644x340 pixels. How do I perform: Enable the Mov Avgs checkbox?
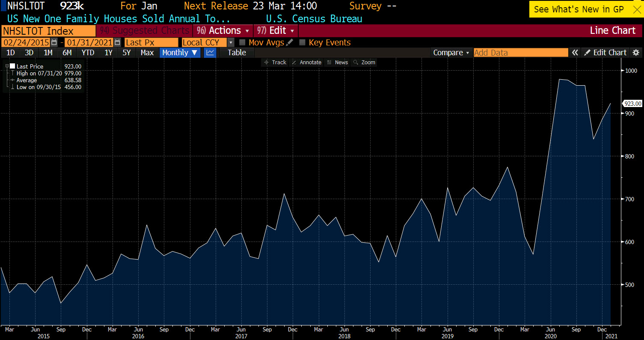(x=242, y=42)
